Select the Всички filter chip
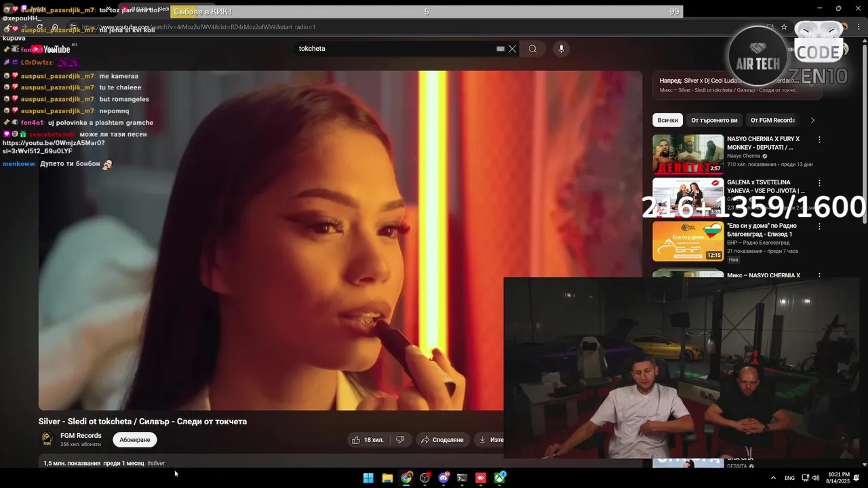868x488 pixels. pyautogui.click(x=668, y=120)
